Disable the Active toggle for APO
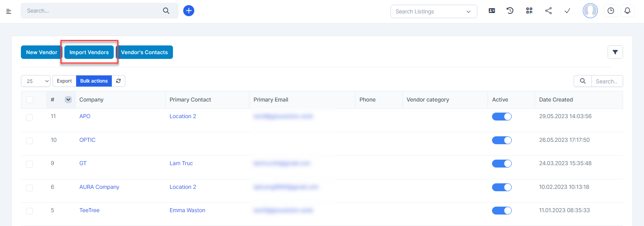Screen dimensions: 644x226 pyautogui.click(x=501, y=117)
